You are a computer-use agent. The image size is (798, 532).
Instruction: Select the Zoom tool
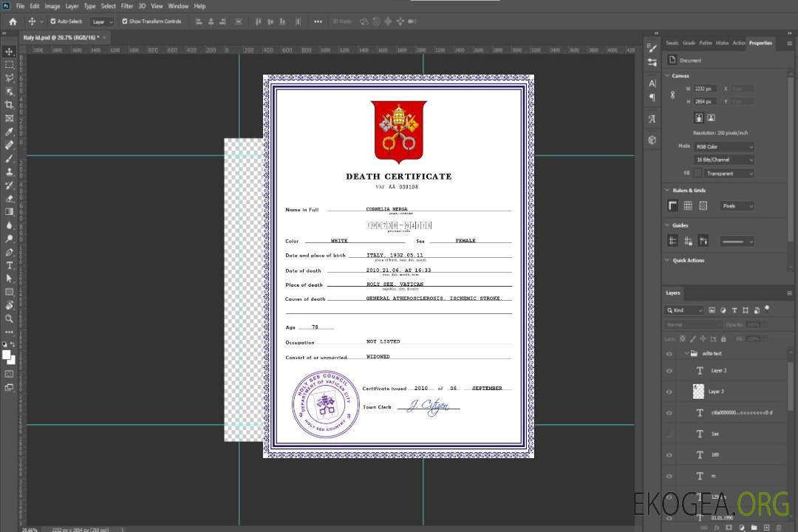tap(9, 318)
